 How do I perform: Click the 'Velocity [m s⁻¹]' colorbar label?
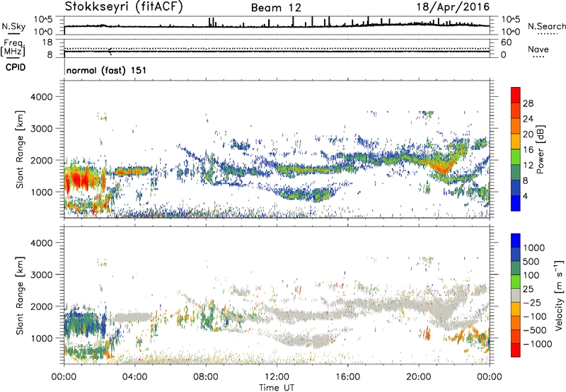tap(559, 295)
